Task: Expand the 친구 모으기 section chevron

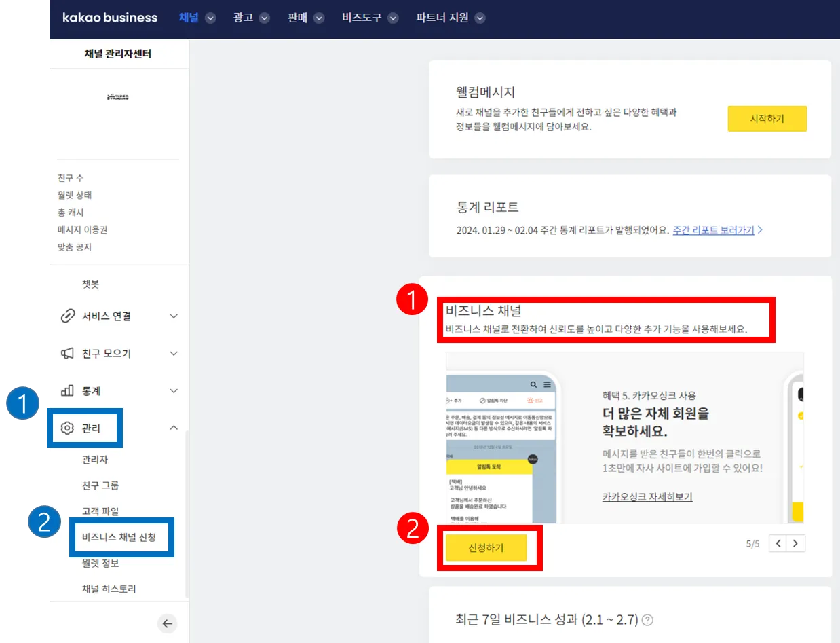Action: click(x=174, y=353)
